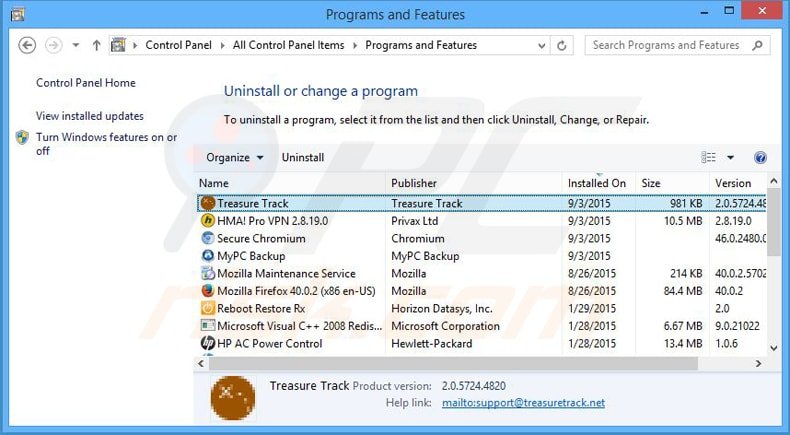
Task: Click the Uninstall toolbar button
Action: (303, 158)
